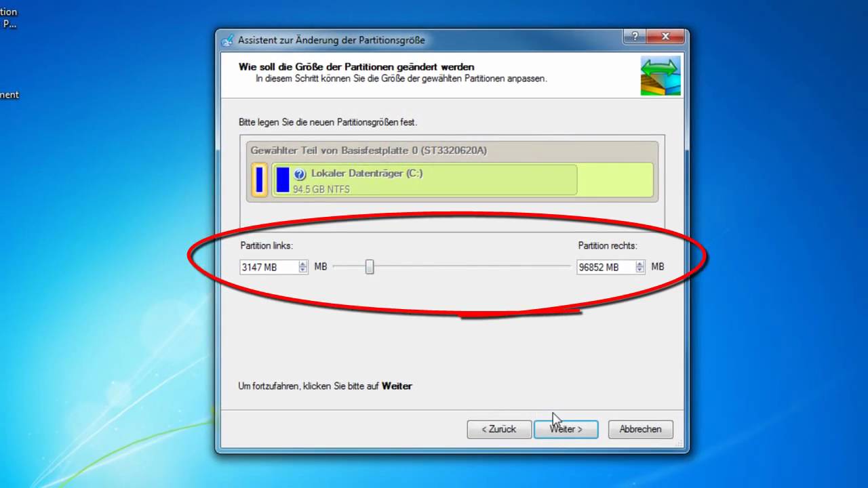The image size is (868, 488).
Task: Select the Lokaler Datenträger (C:) partition block
Action: pos(462,180)
